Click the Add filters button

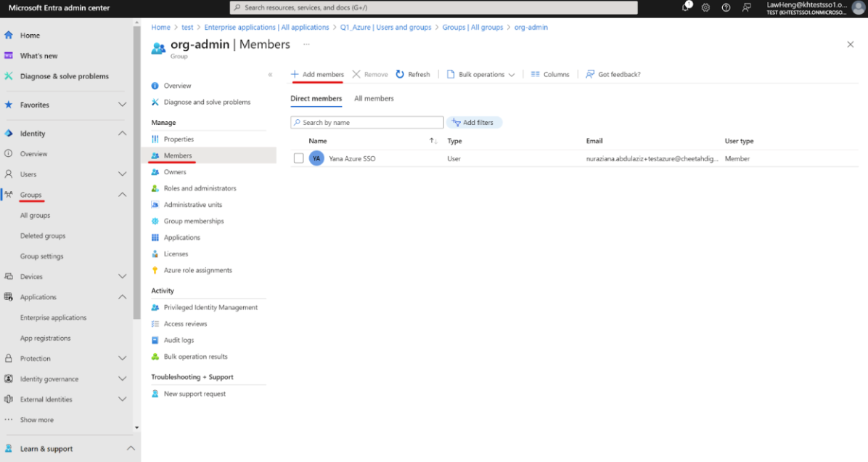474,123
